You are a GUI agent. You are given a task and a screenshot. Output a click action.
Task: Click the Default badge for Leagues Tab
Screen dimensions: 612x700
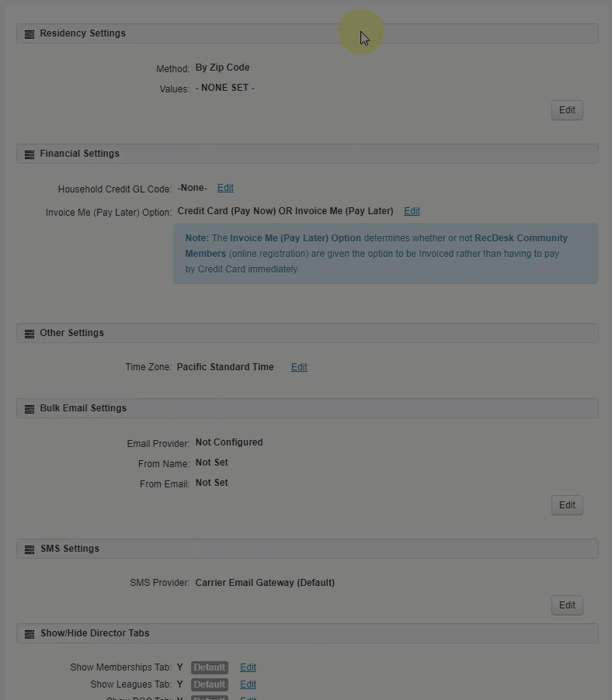210,684
